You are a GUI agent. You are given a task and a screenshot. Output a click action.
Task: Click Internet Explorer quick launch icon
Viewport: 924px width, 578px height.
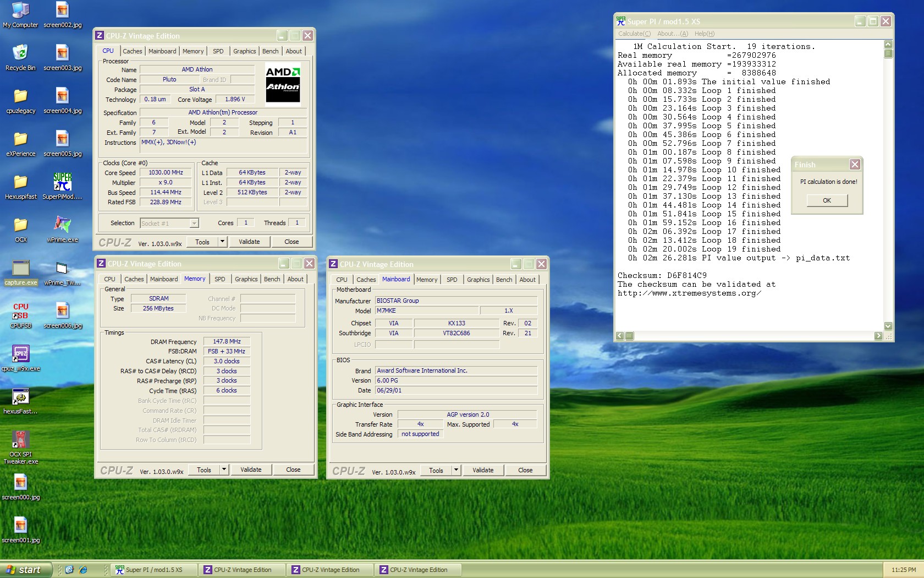pyautogui.click(x=83, y=570)
